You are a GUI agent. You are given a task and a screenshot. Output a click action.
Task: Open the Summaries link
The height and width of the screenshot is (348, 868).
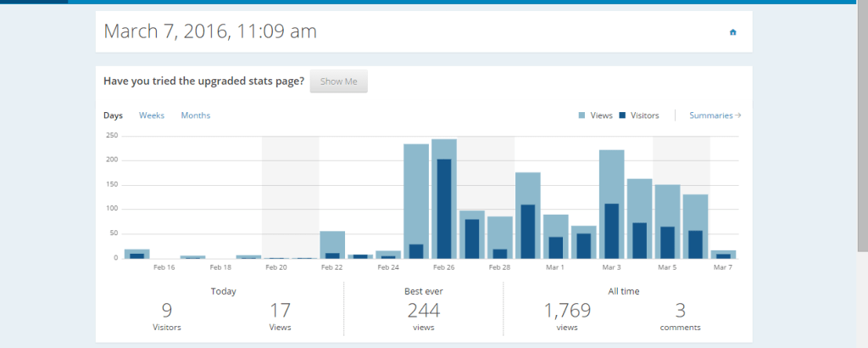[715, 115]
